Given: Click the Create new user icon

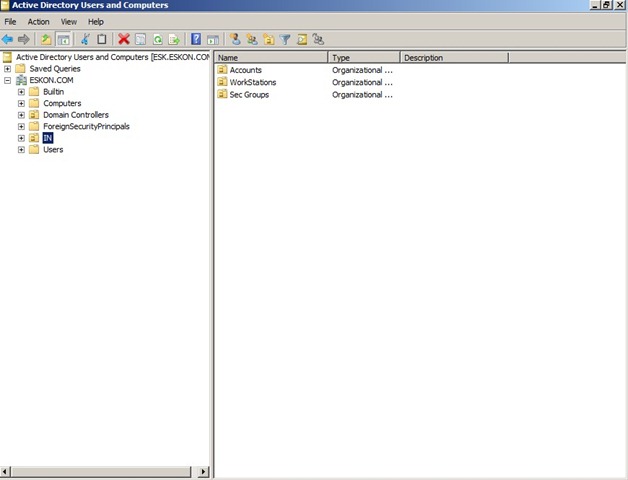Looking at the screenshot, I should (235, 39).
